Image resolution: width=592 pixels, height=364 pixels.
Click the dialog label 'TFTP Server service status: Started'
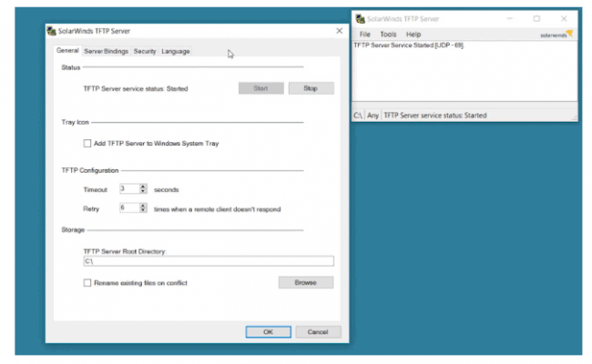136,88
